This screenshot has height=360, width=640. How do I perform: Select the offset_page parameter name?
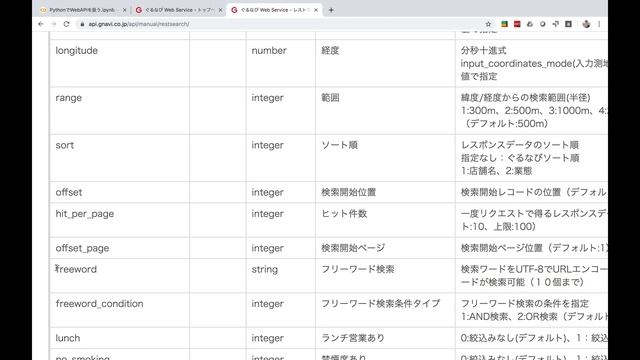82,248
